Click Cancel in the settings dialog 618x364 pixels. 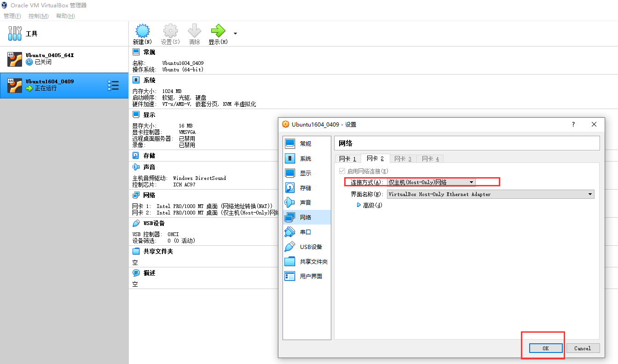583,348
